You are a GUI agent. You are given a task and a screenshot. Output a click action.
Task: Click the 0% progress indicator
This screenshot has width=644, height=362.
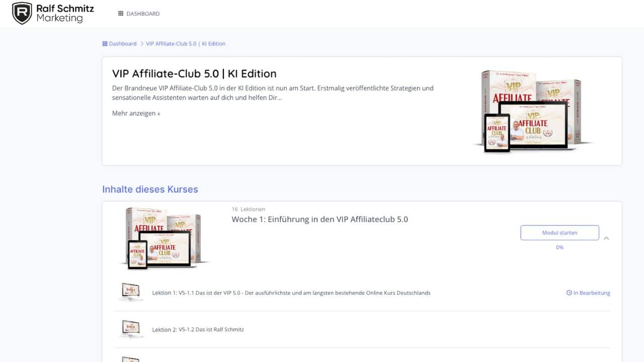tap(559, 247)
